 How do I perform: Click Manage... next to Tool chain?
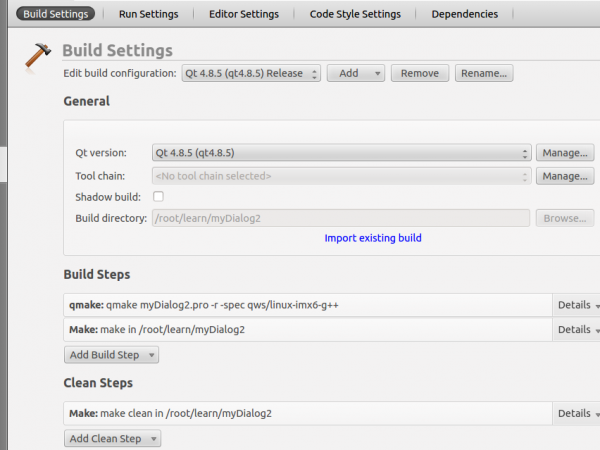click(565, 176)
